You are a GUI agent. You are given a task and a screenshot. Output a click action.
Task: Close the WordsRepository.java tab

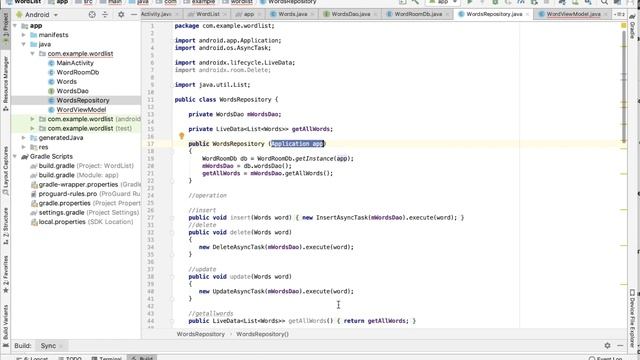(527, 14)
